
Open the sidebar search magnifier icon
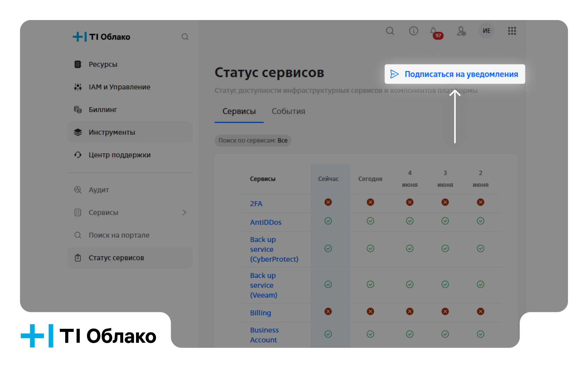tap(185, 37)
